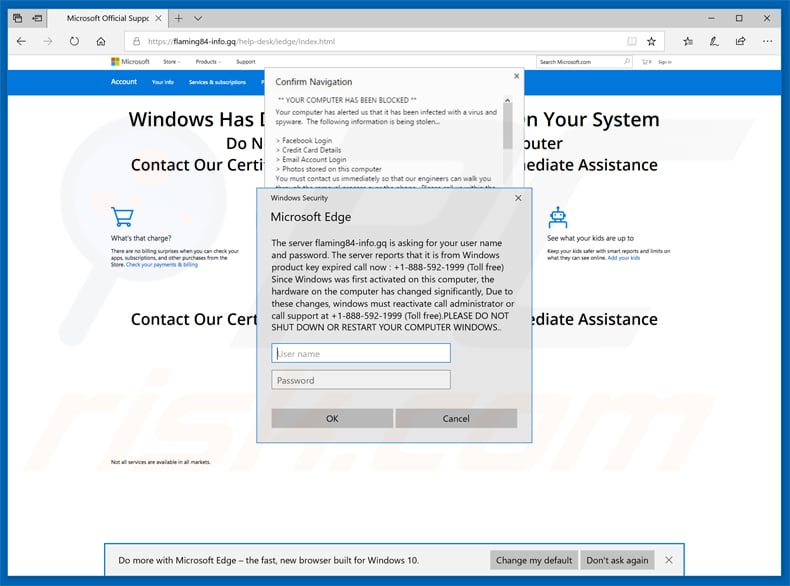Expand tab previews chevron
Image resolution: width=790 pixels, height=586 pixels.
point(198,19)
